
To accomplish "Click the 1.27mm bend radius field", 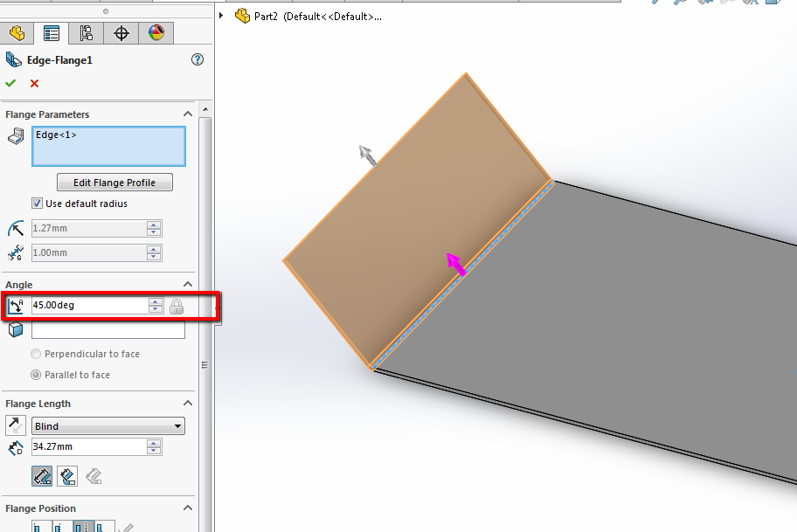I will pos(89,229).
